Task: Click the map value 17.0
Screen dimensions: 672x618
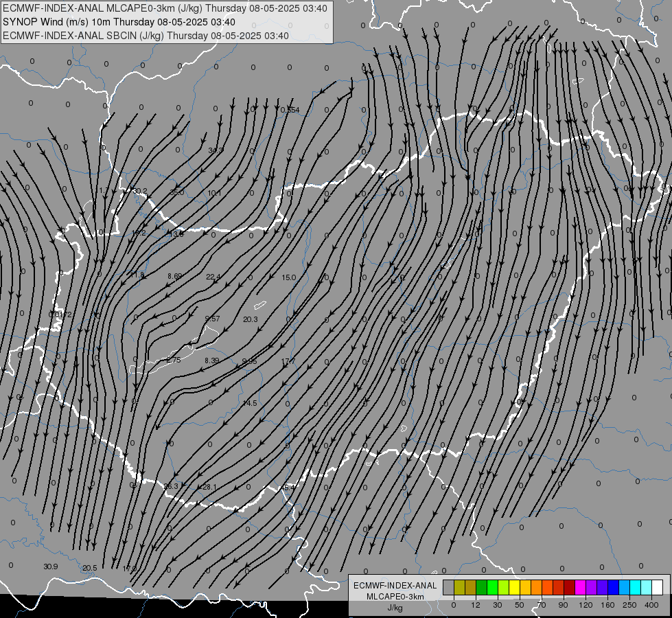Action: point(130,569)
